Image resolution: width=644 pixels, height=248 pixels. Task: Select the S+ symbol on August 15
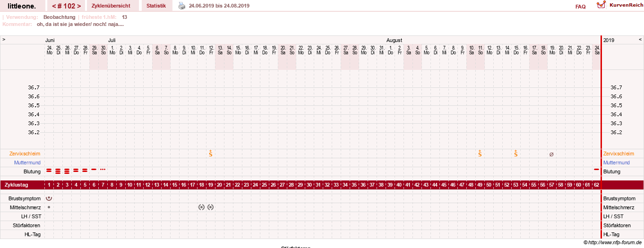point(515,154)
